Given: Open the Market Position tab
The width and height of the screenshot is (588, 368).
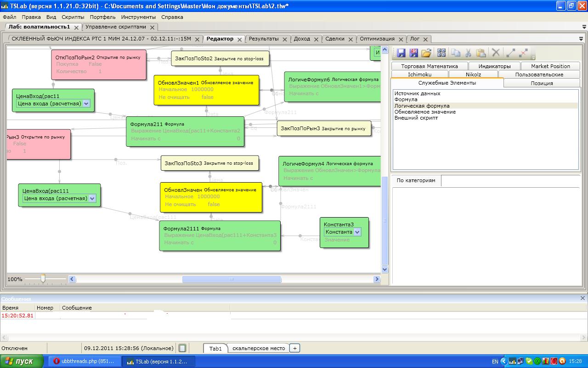Looking at the screenshot, I should [550, 66].
